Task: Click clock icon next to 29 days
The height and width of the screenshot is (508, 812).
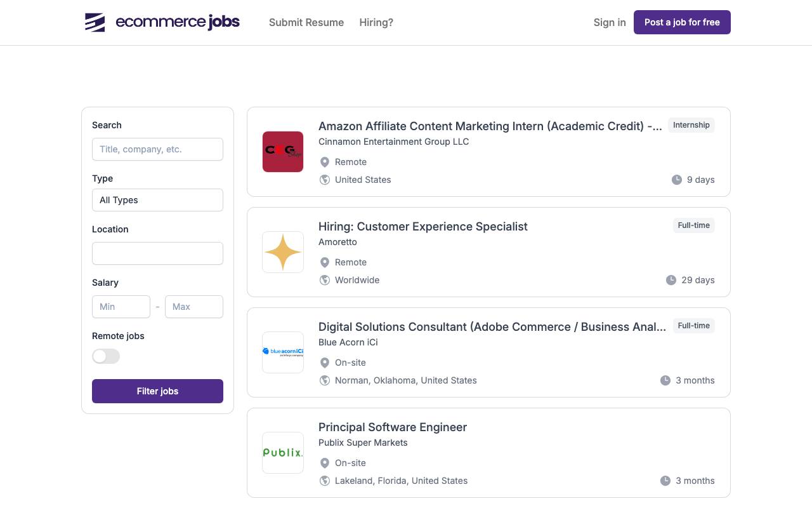Action: [x=671, y=280]
